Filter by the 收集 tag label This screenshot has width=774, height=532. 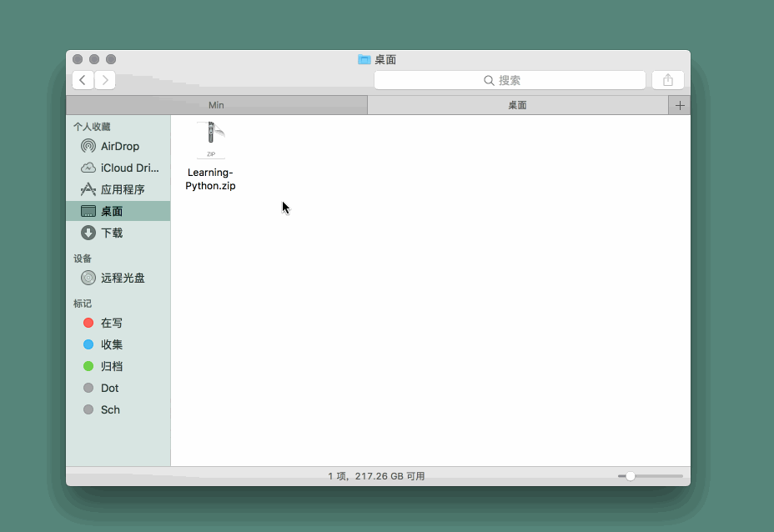tap(112, 344)
